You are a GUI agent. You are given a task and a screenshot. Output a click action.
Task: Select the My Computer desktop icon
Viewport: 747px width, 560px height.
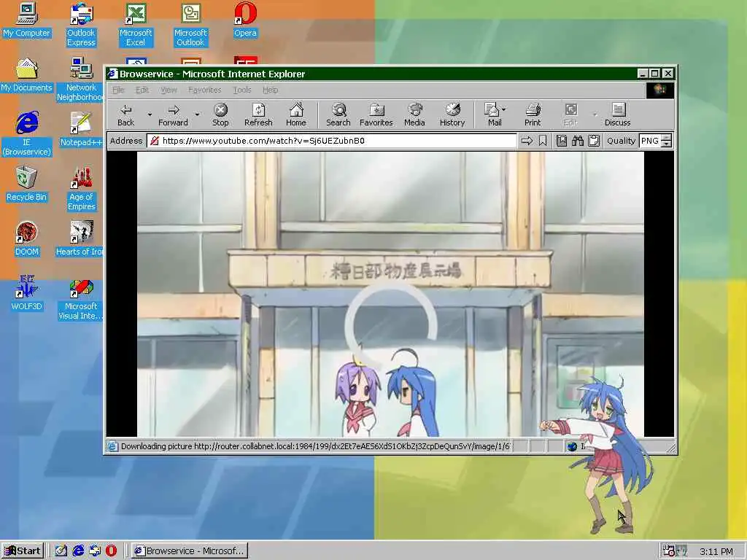point(27,20)
